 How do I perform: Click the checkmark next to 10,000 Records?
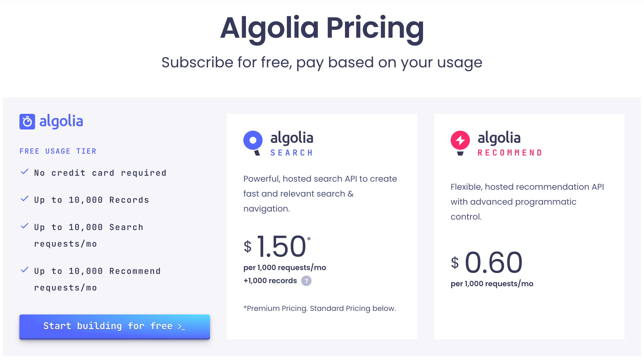[24, 199]
